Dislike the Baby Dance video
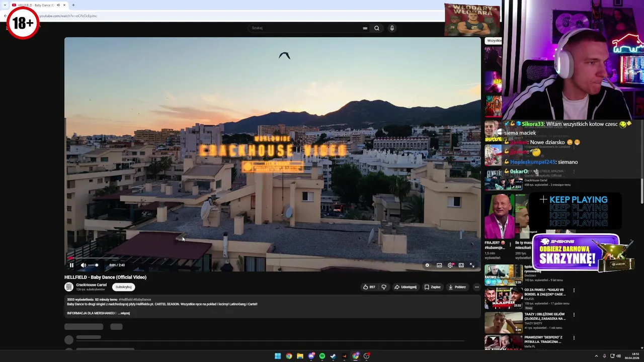 click(384, 287)
